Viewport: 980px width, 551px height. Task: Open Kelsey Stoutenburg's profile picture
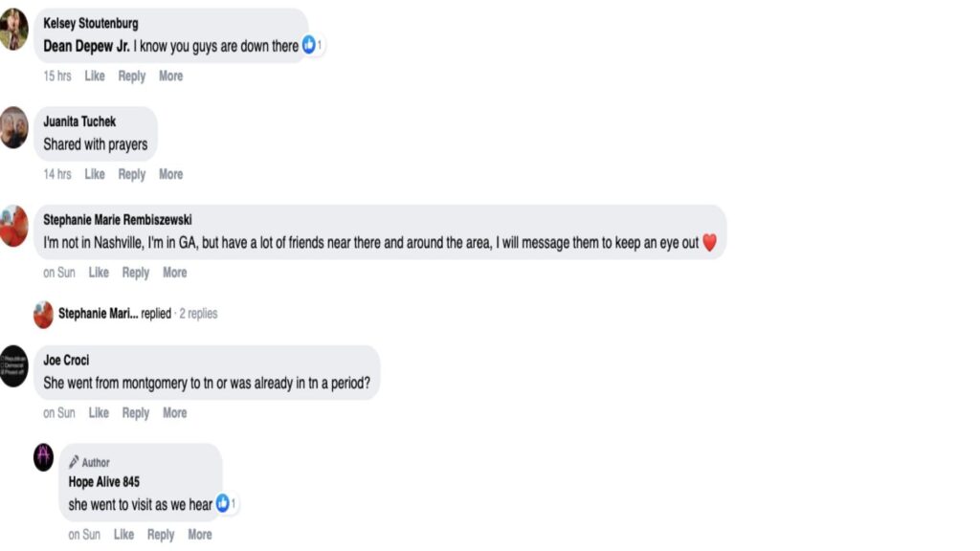tap(14, 29)
